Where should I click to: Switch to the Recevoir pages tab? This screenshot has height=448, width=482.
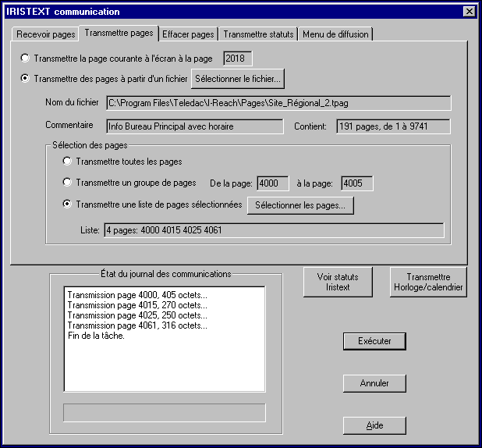click(x=45, y=34)
